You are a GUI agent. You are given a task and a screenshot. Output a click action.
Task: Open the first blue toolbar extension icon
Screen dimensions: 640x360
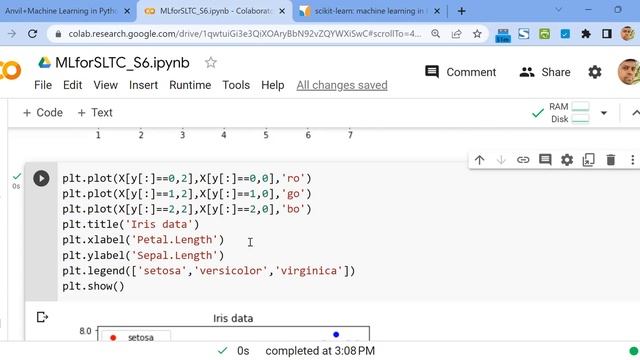503,35
